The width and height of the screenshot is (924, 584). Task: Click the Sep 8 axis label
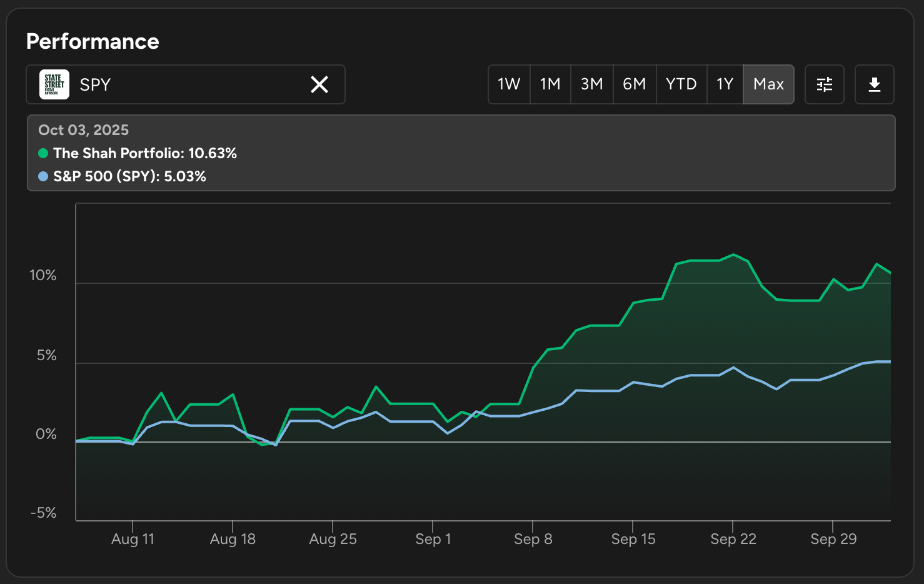point(533,539)
